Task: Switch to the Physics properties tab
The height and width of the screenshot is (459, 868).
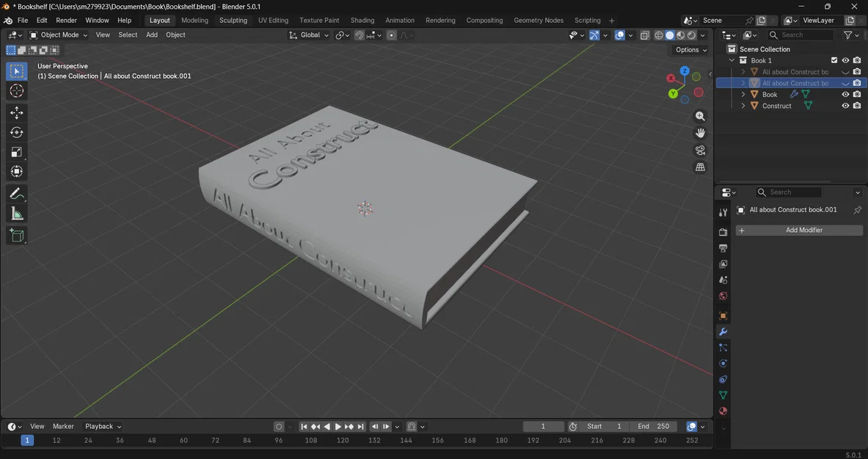Action: coord(723,363)
